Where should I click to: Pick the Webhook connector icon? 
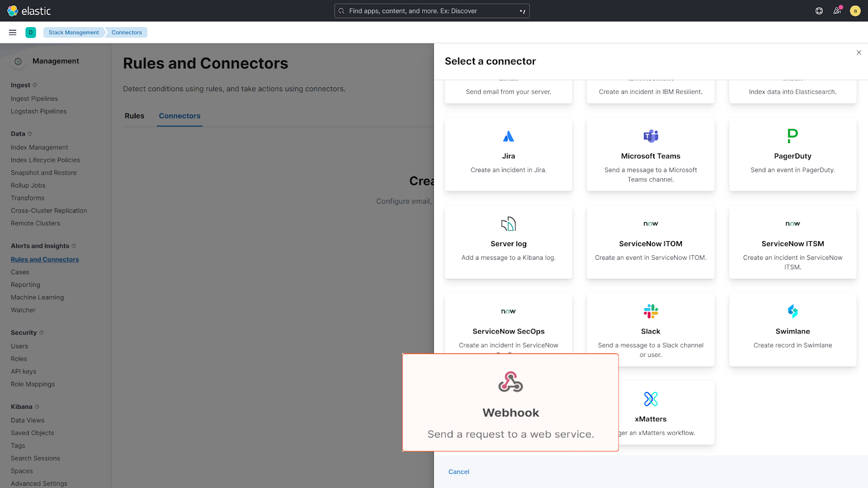pyautogui.click(x=510, y=382)
